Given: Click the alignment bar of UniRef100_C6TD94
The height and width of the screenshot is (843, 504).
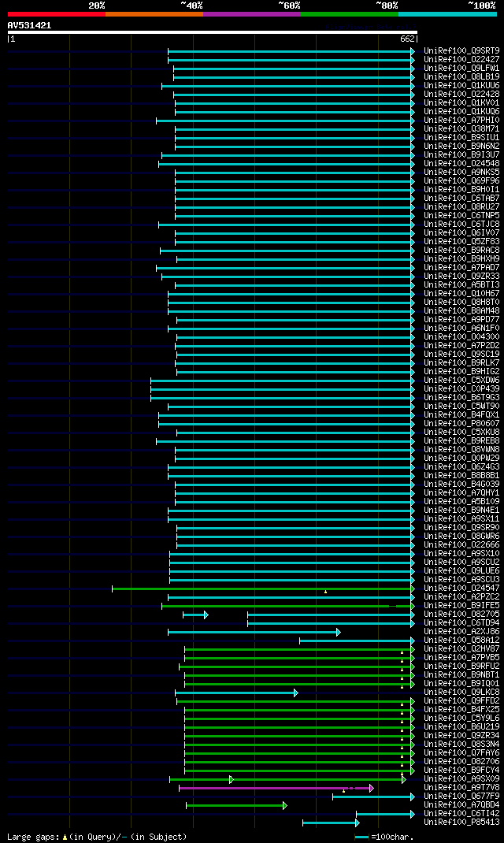Looking at the screenshot, I should (x=329, y=624).
